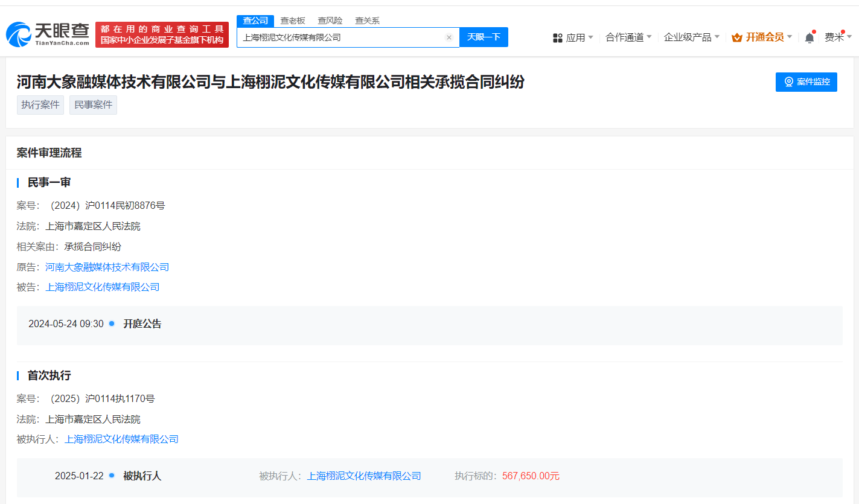Click case number (2024)沪0114民初8876号

(x=107, y=206)
